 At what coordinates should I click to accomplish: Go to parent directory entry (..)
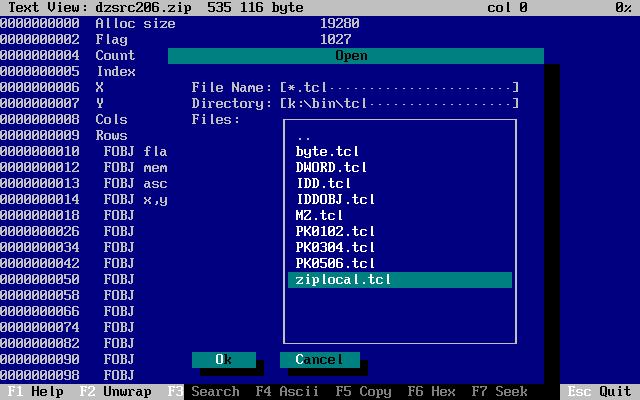(304, 135)
